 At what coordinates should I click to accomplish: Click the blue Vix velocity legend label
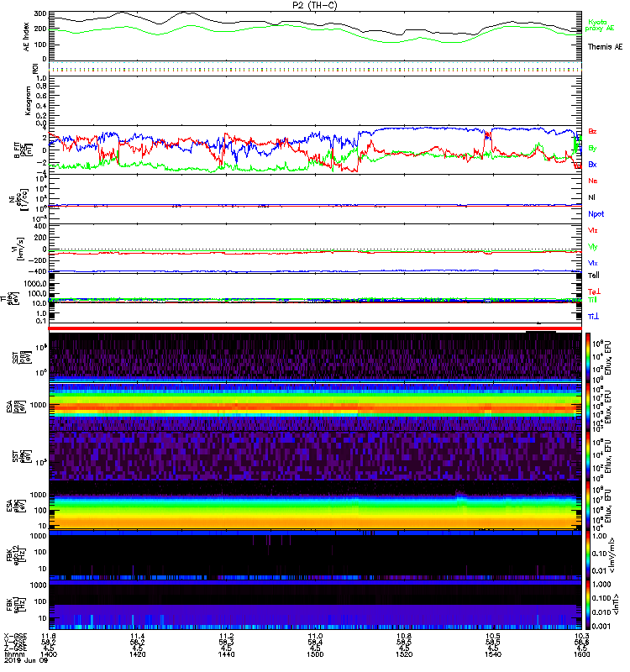pyautogui.click(x=592, y=263)
